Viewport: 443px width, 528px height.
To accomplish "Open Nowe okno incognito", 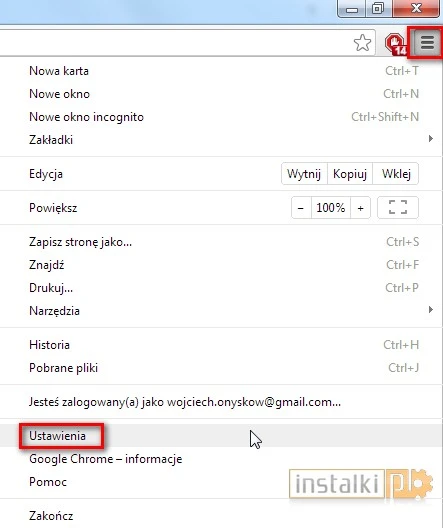I will pyautogui.click(x=221, y=117).
